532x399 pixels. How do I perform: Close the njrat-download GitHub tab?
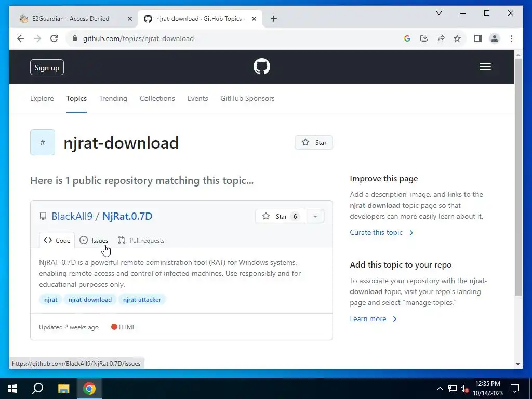(x=254, y=19)
